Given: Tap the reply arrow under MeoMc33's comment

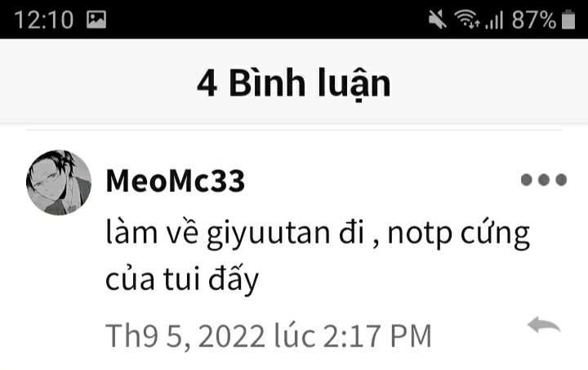Looking at the screenshot, I should (544, 324).
